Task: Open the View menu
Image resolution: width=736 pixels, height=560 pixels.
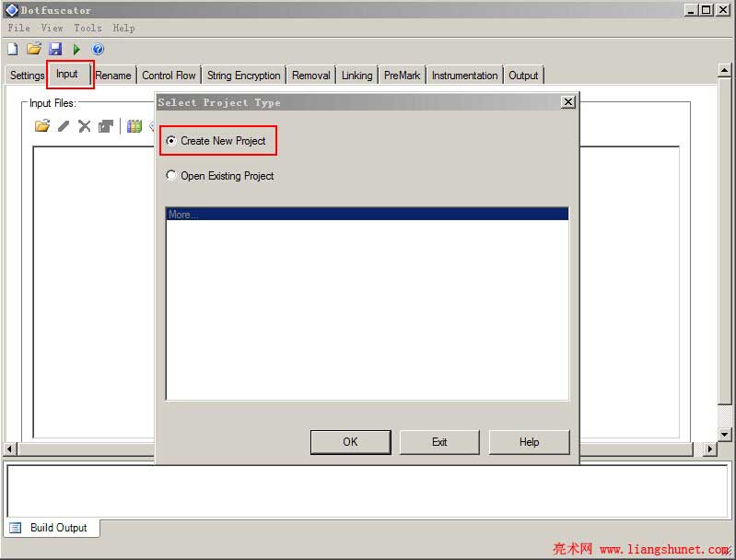Action: [x=52, y=28]
